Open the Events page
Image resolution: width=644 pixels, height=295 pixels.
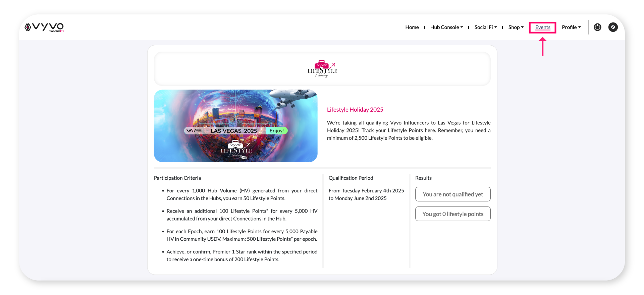coord(542,27)
